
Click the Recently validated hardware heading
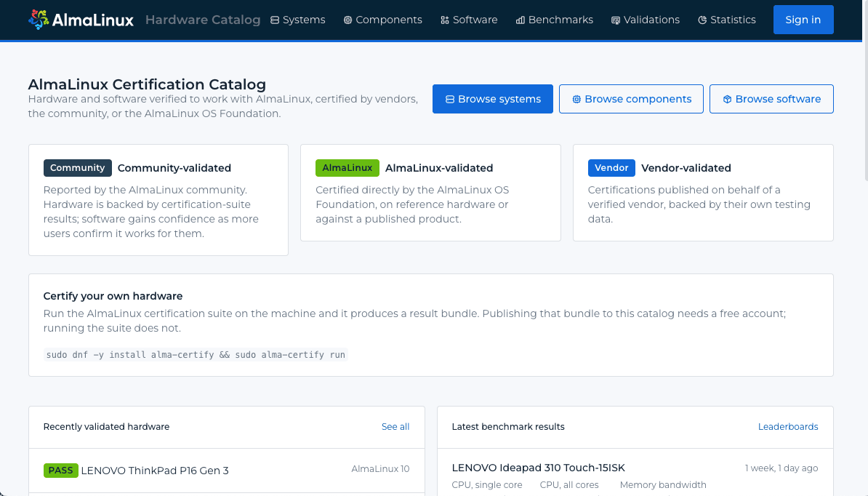coord(106,427)
